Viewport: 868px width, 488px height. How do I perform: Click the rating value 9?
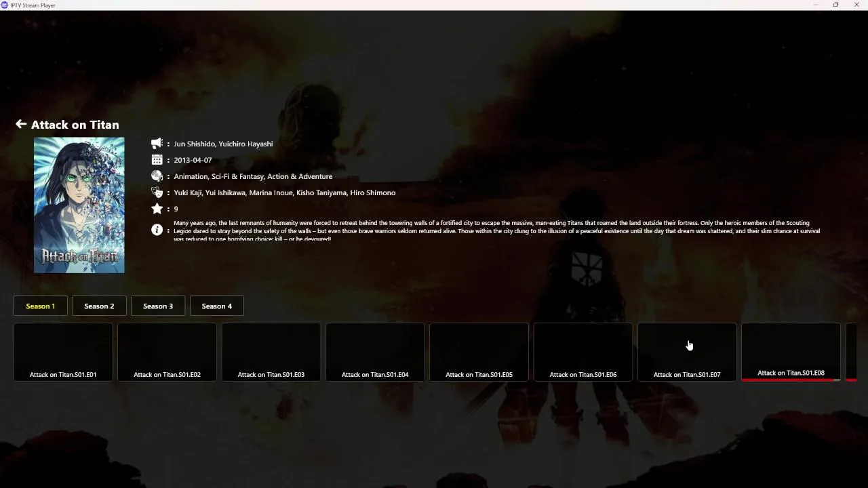(176, 209)
